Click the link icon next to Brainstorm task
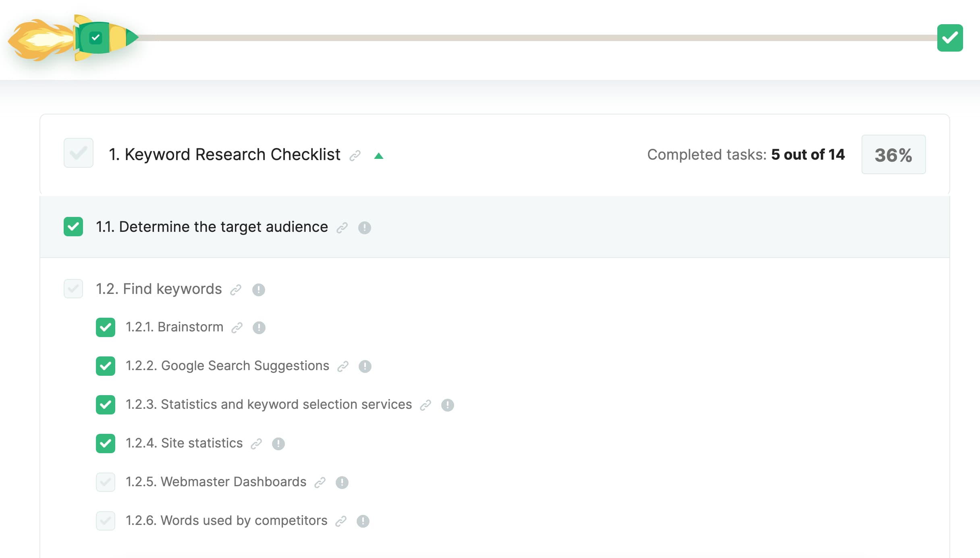Screen dimensions: 980x558 (x=237, y=328)
